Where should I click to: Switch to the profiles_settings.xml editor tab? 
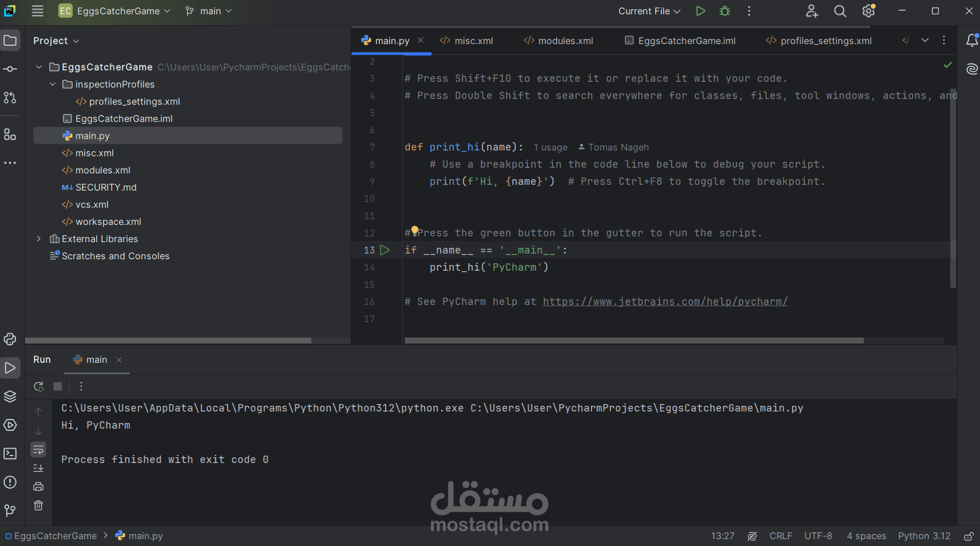tap(819, 41)
